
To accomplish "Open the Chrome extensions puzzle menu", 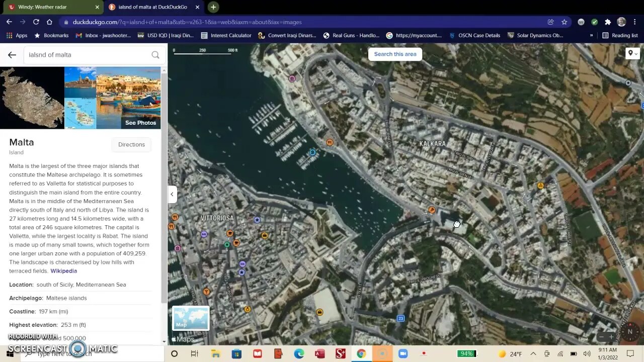I will [608, 22].
